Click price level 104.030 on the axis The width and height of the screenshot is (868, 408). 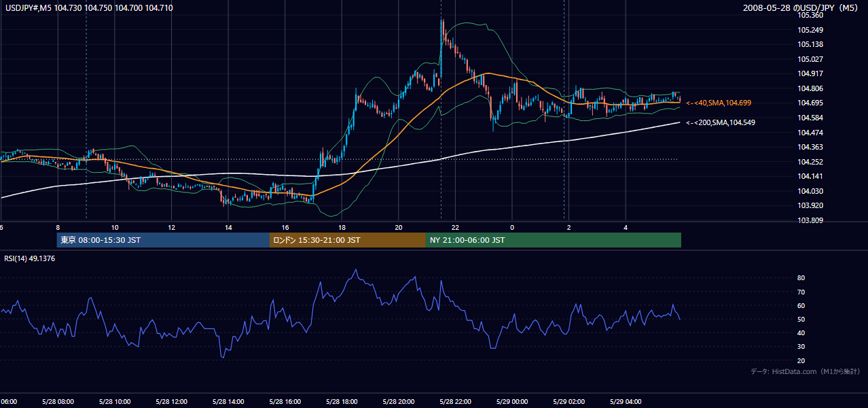point(810,191)
